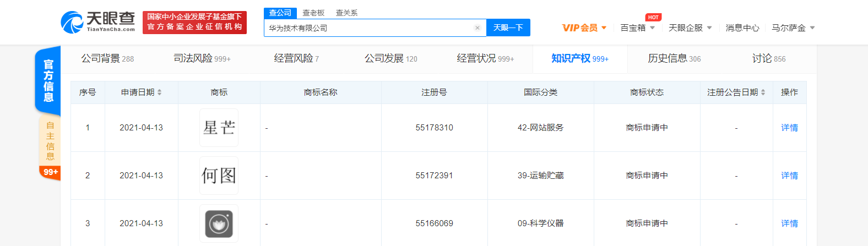The width and height of the screenshot is (868, 246).
Task: Open 详情 for trademark 55178310
Action: (789, 128)
